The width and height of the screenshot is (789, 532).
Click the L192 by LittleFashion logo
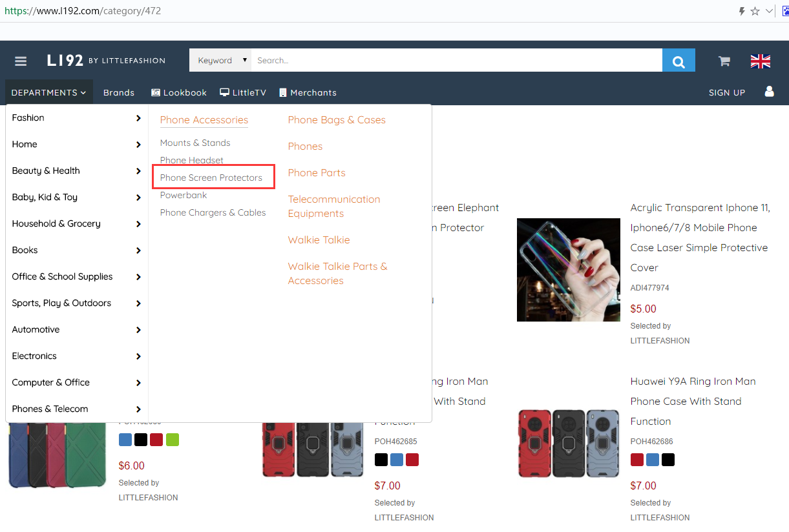tap(106, 60)
